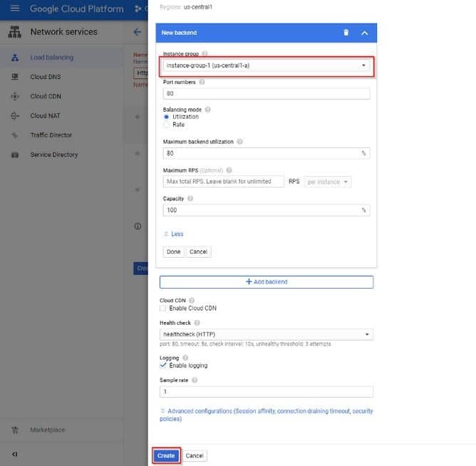Open Service Directory in sidebar
The width and height of the screenshot is (476, 466).
(53, 155)
